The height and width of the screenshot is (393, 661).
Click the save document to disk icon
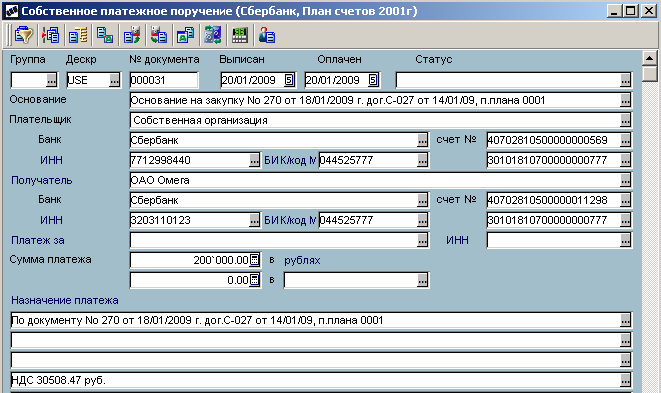(x=132, y=35)
